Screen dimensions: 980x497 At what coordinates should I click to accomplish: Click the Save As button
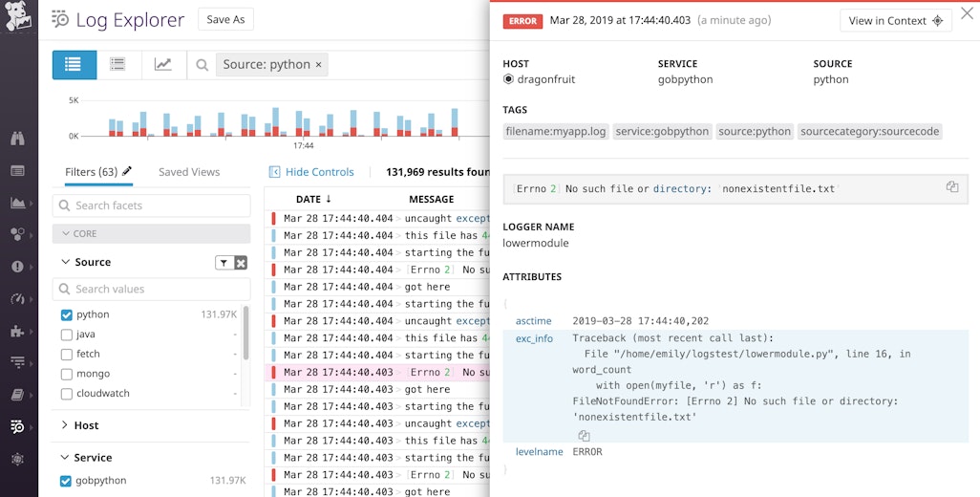coord(225,19)
